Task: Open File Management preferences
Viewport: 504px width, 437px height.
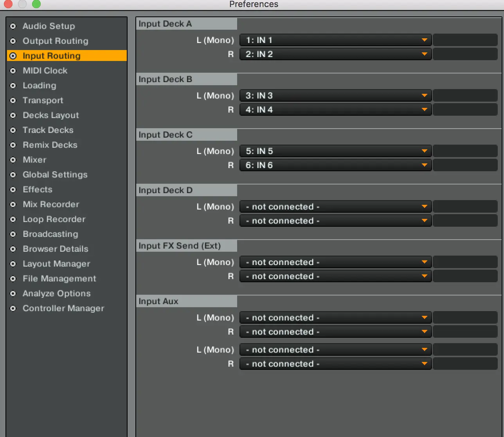Action: pyautogui.click(x=59, y=279)
